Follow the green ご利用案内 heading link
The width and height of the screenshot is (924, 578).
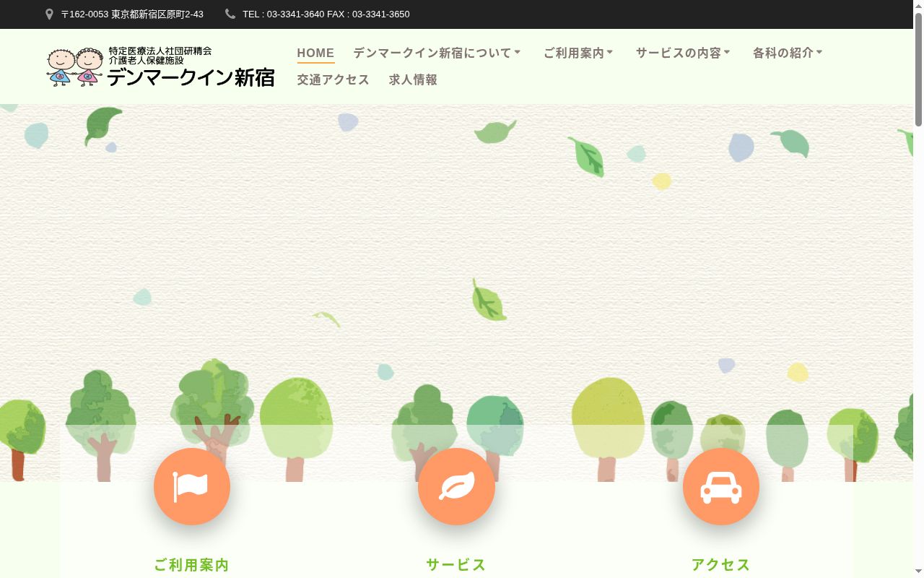(x=192, y=565)
